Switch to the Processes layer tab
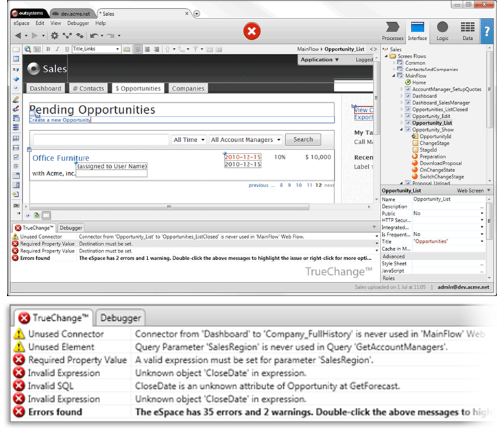Viewport: 504px width, 432px height. 392,31
